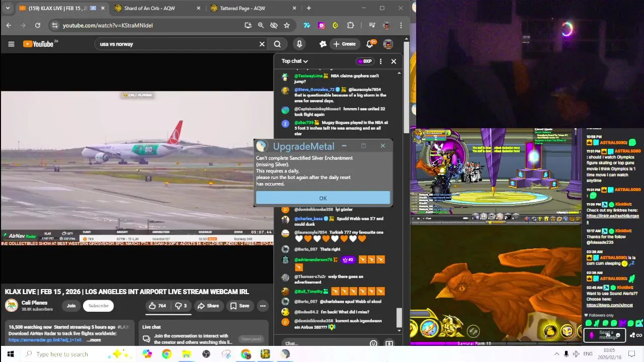This screenshot has height=362, width=644.
Task: Start voice search with microphone icon
Action: [299, 44]
